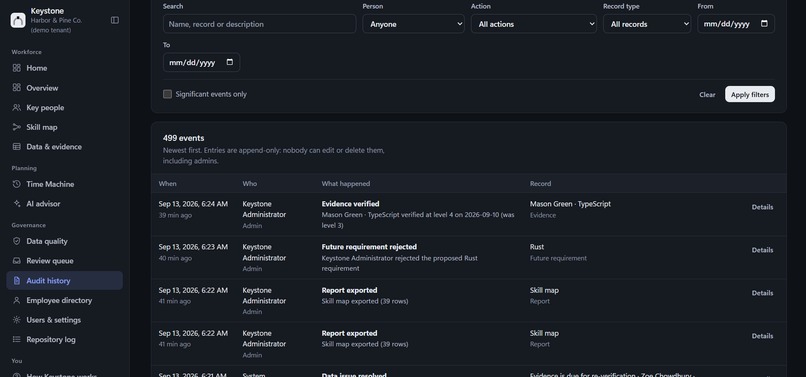
Task: Open the AI advisor page
Action: 64,204
